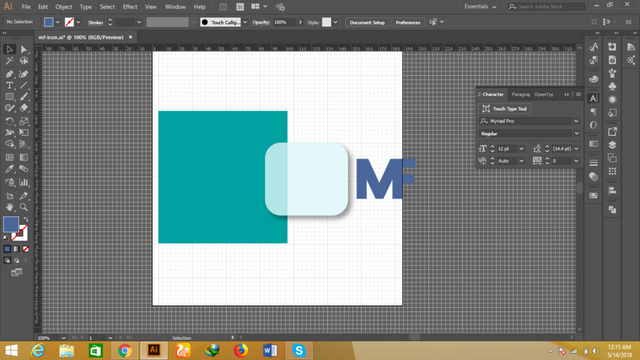
Task: Pick the Selection tool (black arrow)
Action: point(9,49)
